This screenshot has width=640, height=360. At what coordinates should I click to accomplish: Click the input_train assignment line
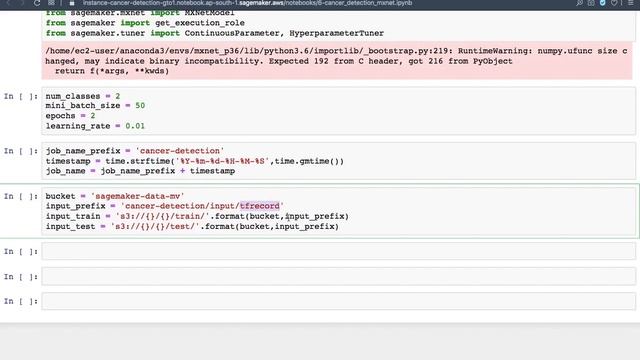click(x=197, y=216)
